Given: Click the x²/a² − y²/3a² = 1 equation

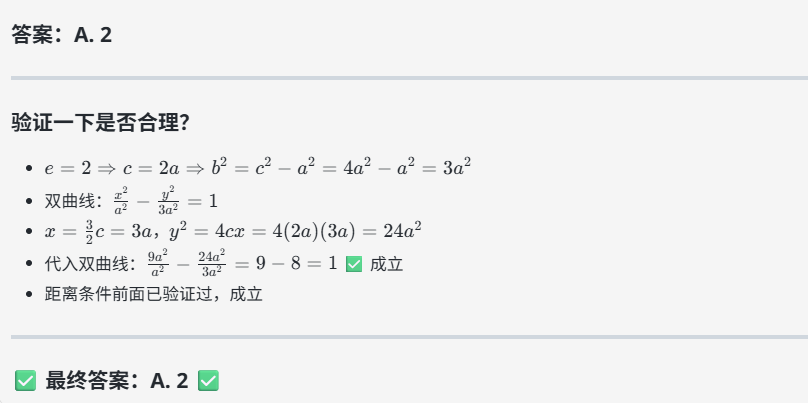Looking at the screenshot, I should pyautogui.click(x=165, y=200).
